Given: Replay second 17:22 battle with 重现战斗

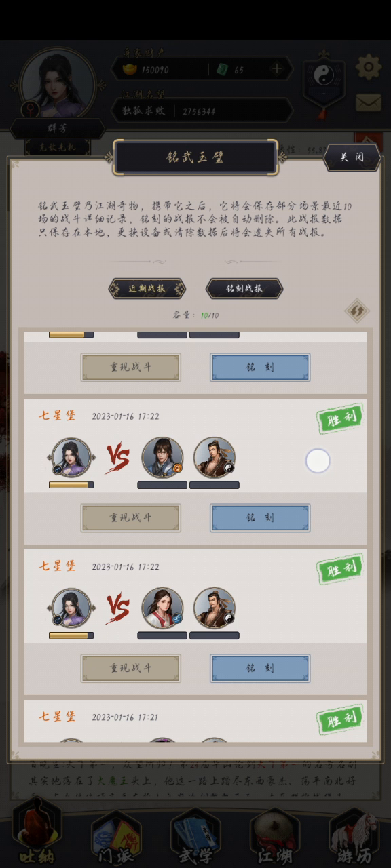Looking at the screenshot, I should point(131,668).
